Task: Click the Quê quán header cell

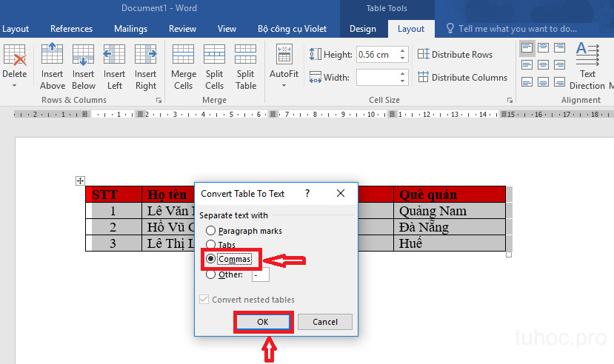Action: coord(450,195)
